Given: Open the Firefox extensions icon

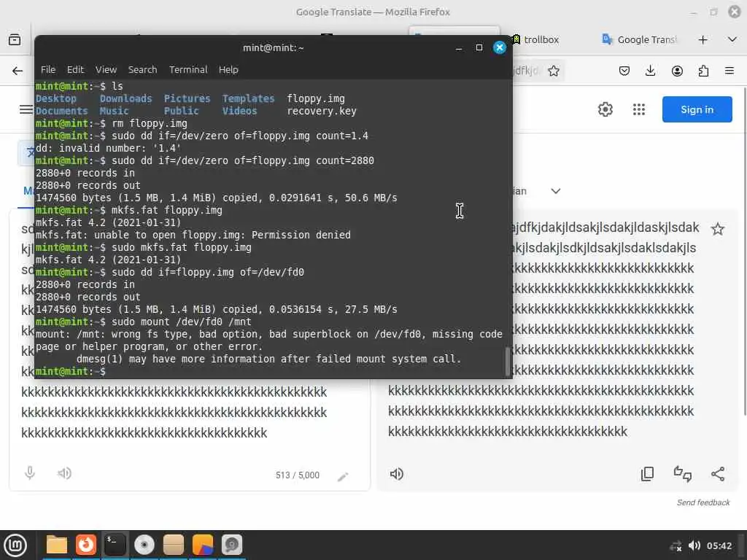Looking at the screenshot, I should pos(703,71).
